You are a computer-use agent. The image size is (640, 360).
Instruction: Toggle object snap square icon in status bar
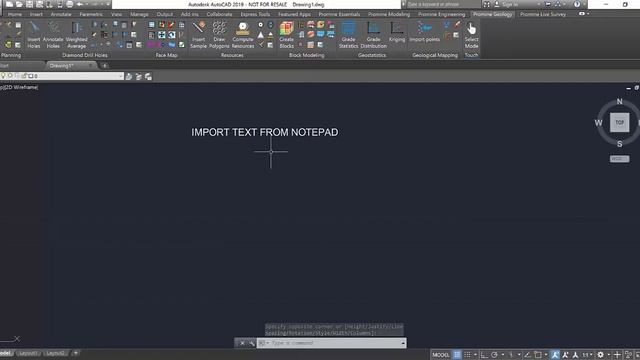tap(538, 355)
